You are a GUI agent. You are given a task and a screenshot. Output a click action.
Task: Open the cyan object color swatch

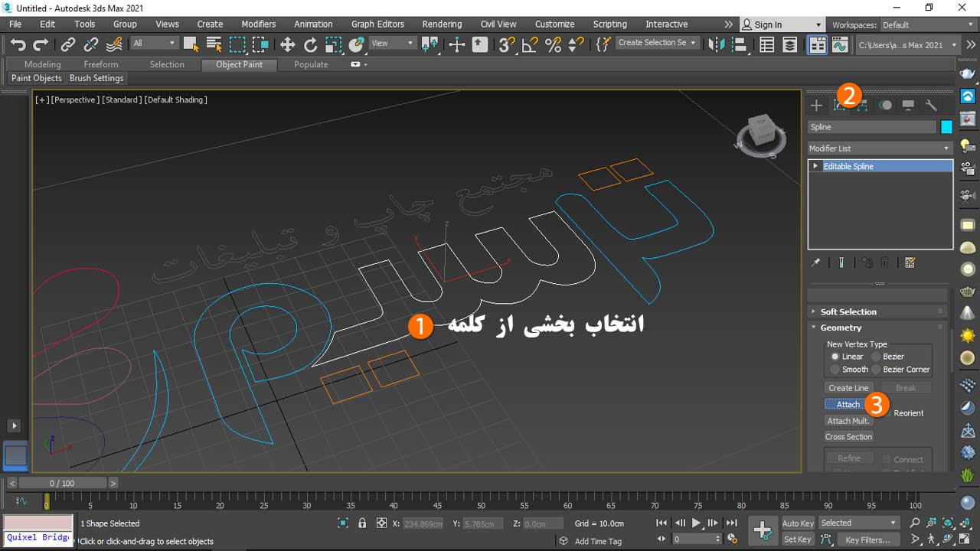click(x=946, y=127)
